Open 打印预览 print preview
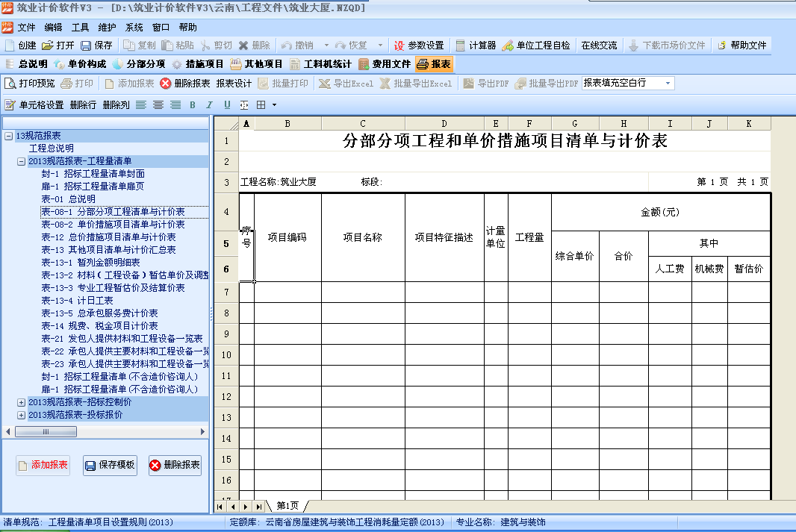Image resolution: width=796 pixels, height=532 pixels. pyautogui.click(x=29, y=83)
